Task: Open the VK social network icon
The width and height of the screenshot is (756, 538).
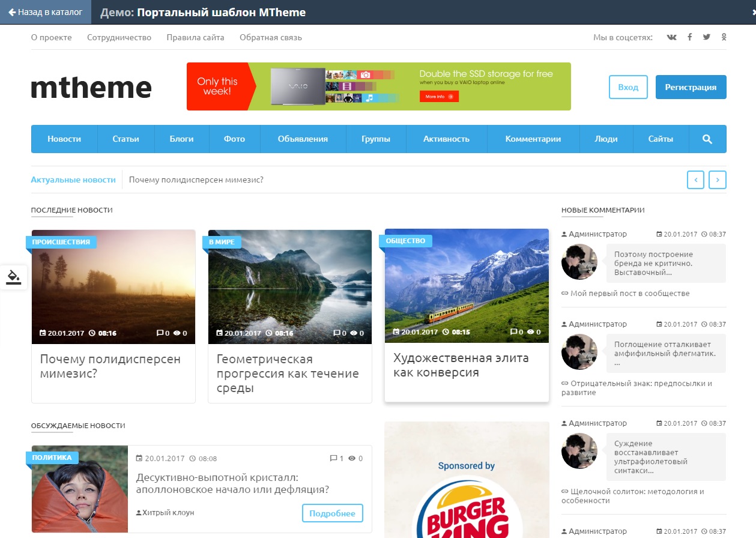Action: coord(671,37)
